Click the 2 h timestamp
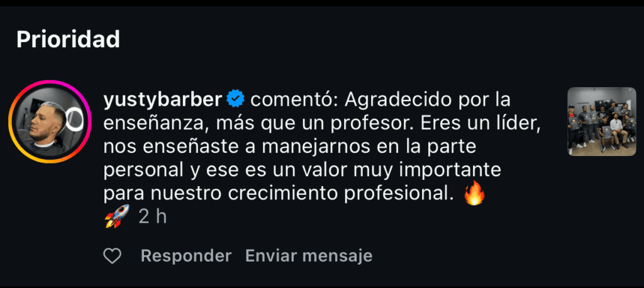This screenshot has height=288, width=644. 152,216
